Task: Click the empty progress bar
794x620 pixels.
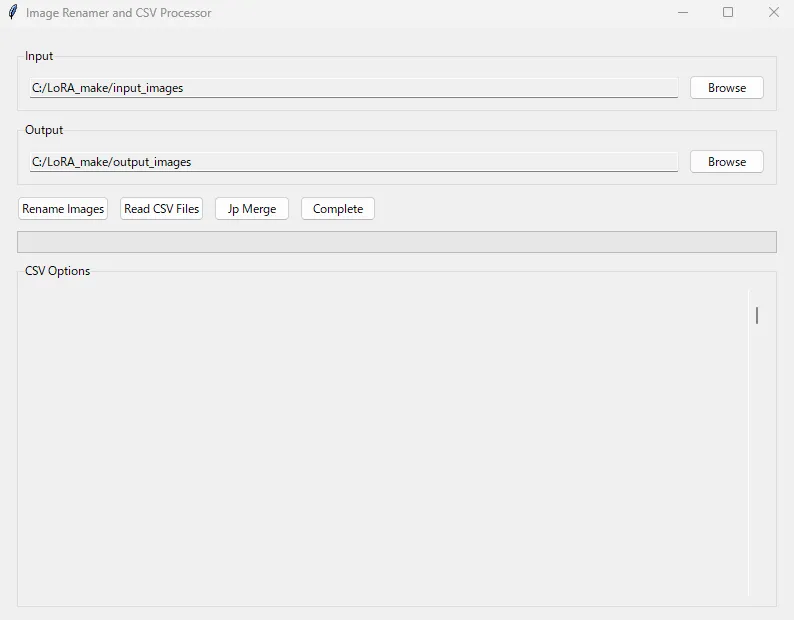Action: [396, 242]
